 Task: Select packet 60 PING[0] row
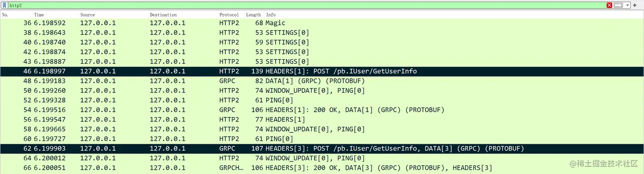322,139
